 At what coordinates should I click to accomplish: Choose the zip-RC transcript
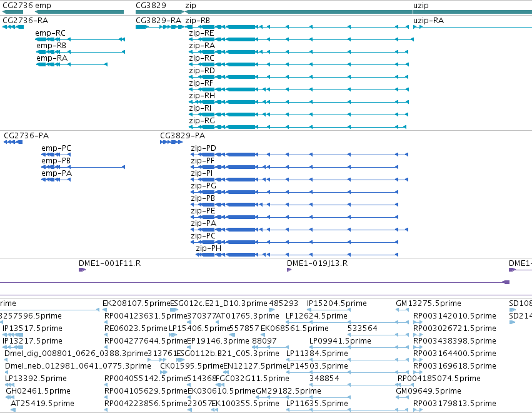[x=201, y=58]
